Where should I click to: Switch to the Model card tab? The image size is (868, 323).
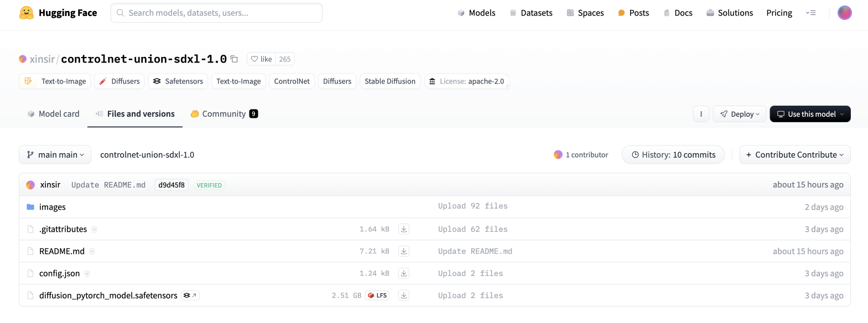click(x=54, y=114)
